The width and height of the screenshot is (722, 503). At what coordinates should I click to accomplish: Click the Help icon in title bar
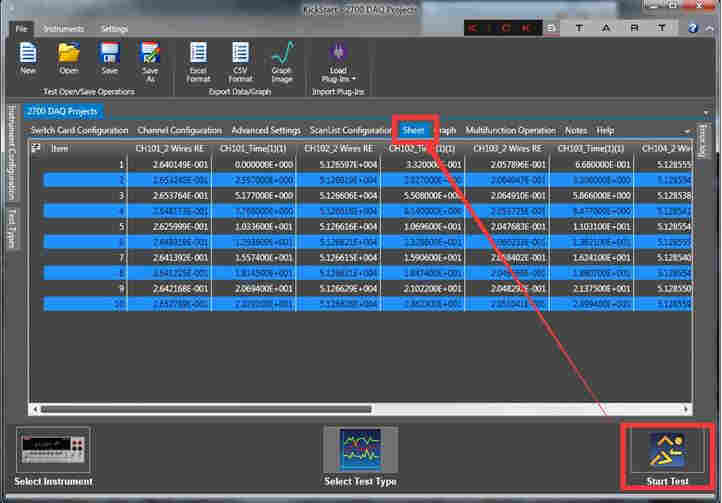(x=693, y=28)
